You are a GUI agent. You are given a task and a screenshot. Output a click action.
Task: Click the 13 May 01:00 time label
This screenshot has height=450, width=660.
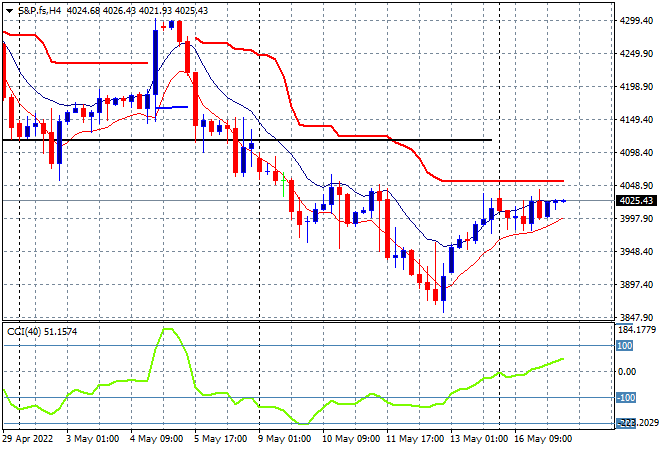point(479,439)
